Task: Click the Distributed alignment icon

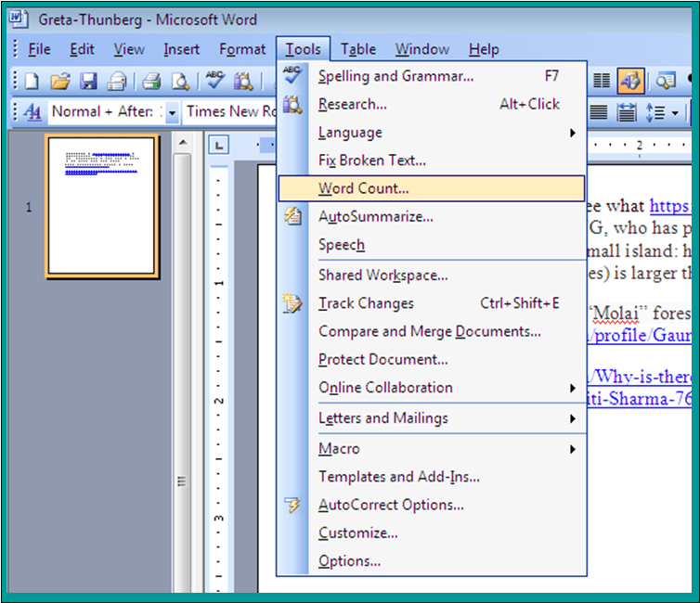Action: click(x=627, y=112)
